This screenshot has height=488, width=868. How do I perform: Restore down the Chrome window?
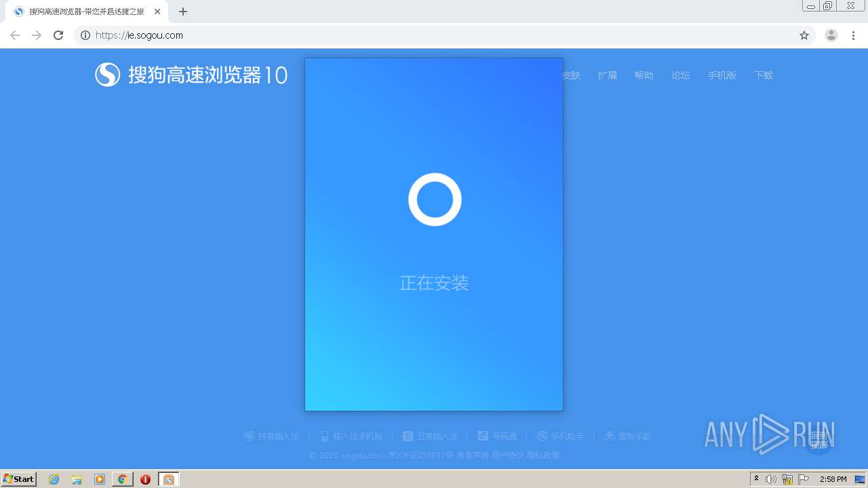(828, 5)
